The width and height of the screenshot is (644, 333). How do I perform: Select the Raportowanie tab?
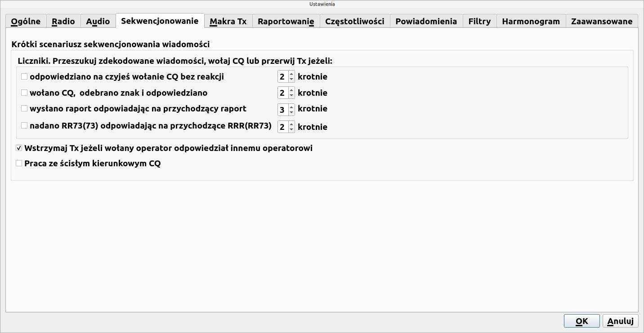coord(286,21)
